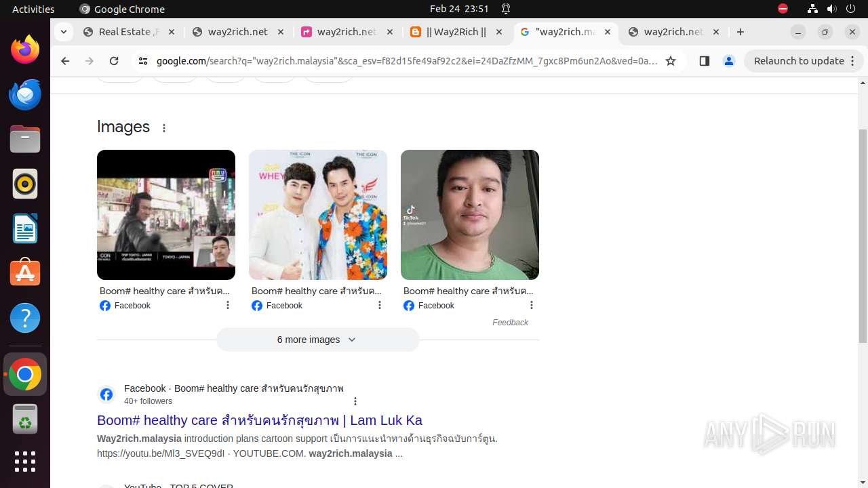The image size is (868, 488).
Task: Bookmark this page with star icon
Action: [671, 61]
